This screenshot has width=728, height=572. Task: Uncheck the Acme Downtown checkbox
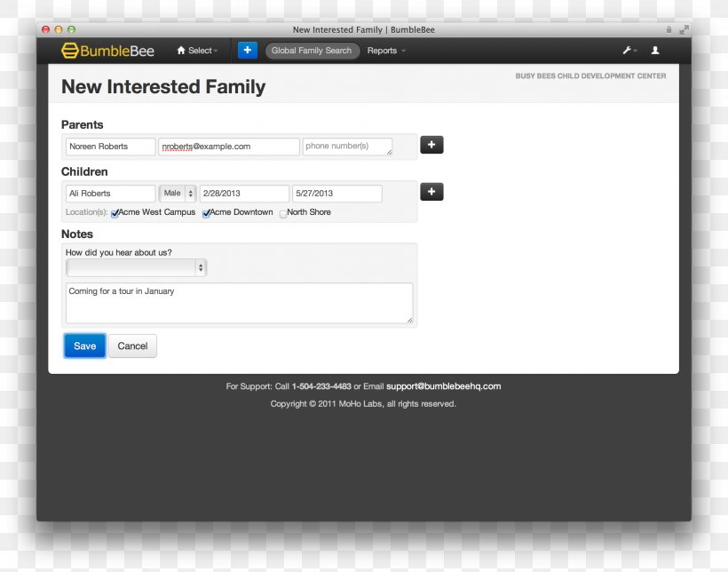[x=207, y=213]
